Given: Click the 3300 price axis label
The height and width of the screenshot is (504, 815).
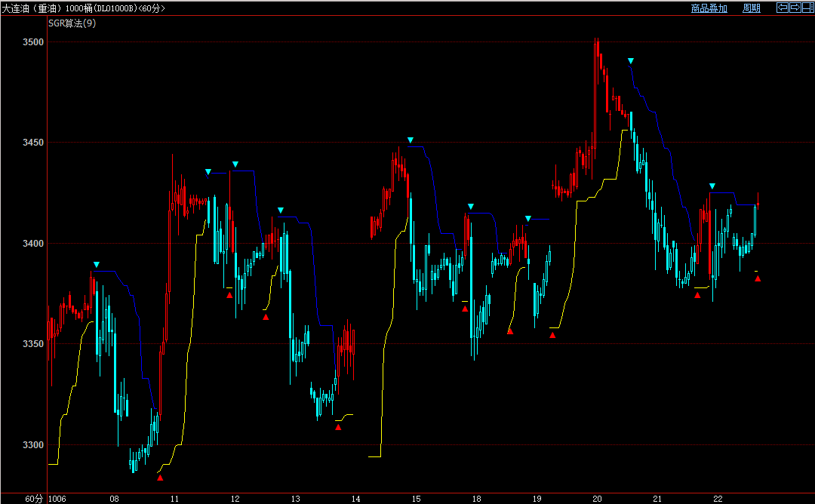Looking at the screenshot, I should tap(33, 444).
